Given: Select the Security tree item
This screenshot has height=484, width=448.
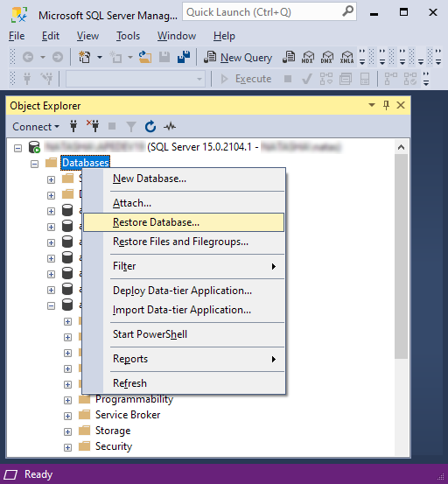Looking at the screenshot, I should tap(114, 446).
